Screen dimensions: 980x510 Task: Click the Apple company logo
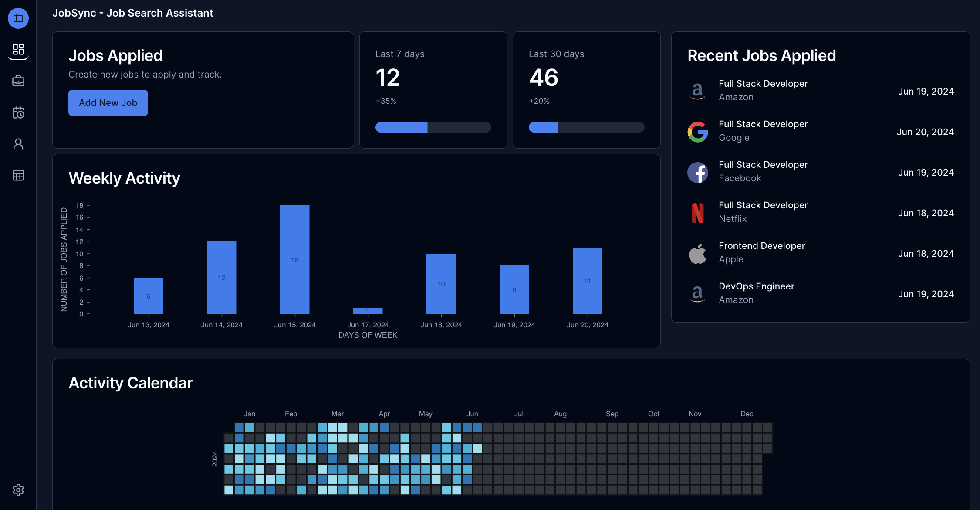(698, 253)
